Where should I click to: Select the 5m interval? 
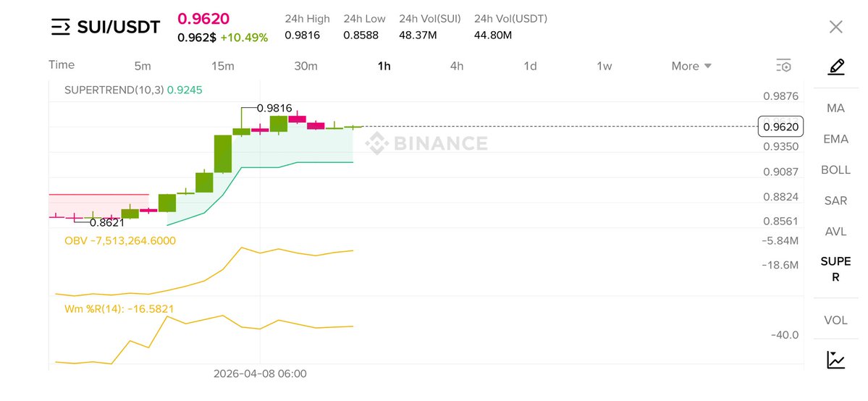(143, 67)
